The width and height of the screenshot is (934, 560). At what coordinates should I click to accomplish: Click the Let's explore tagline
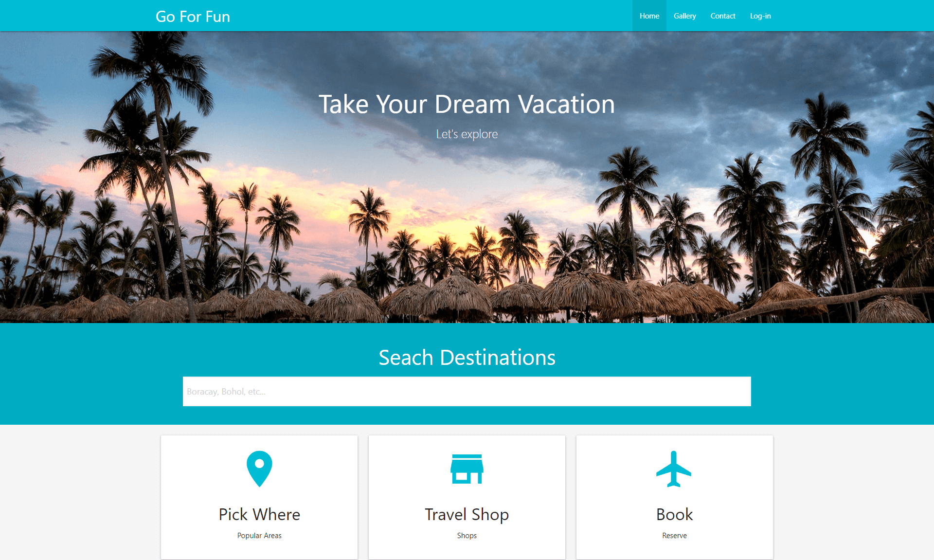467,134
